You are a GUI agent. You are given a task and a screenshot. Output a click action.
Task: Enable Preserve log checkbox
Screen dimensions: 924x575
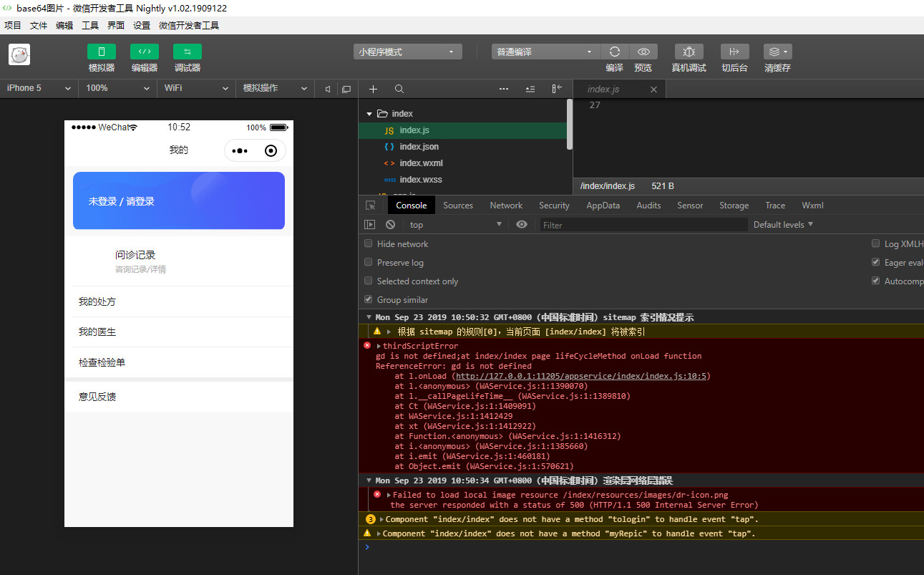369,262
